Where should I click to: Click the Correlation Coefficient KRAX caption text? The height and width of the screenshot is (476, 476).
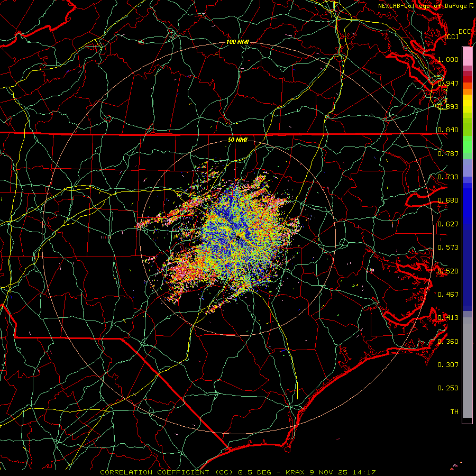click(238, 472)
